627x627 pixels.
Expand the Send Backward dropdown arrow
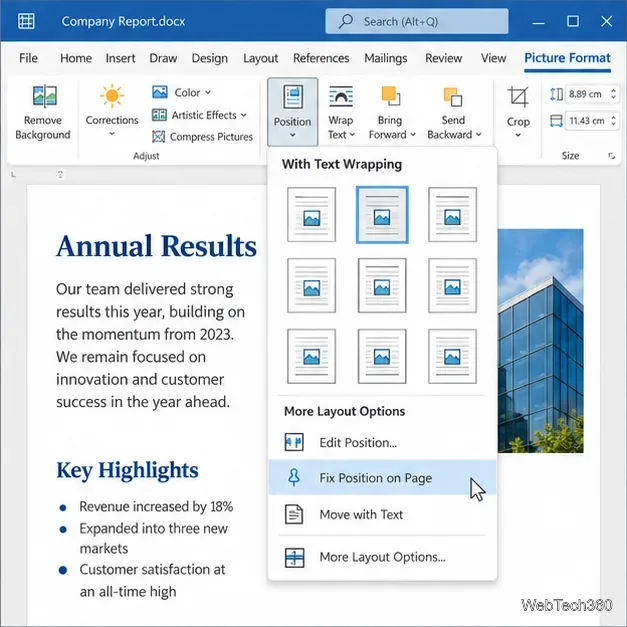(x=479, y=135)
